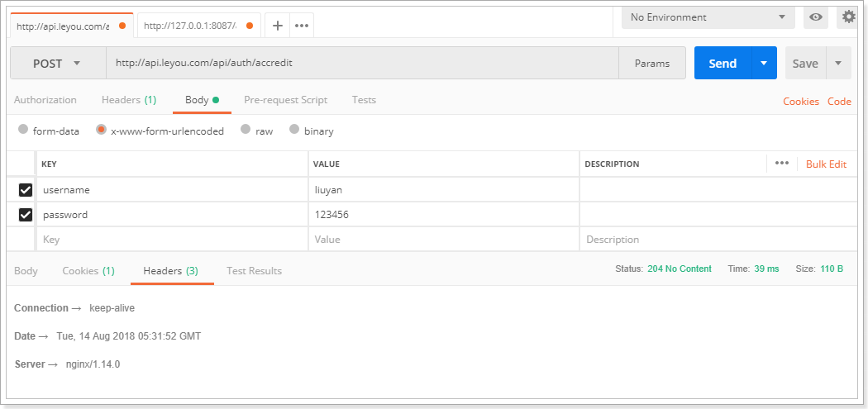Open the table column options ellipsis
This screenshot has height=409, width=868.
point(782,164)
